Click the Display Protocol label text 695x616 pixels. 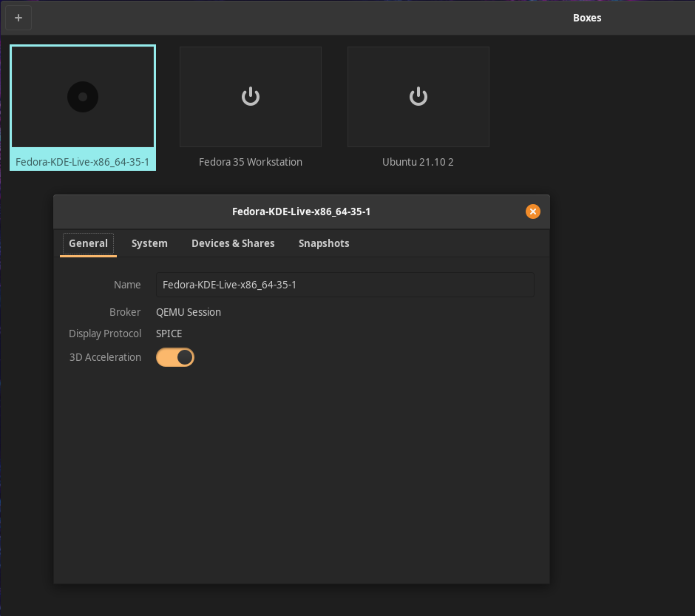click(105, 334)
